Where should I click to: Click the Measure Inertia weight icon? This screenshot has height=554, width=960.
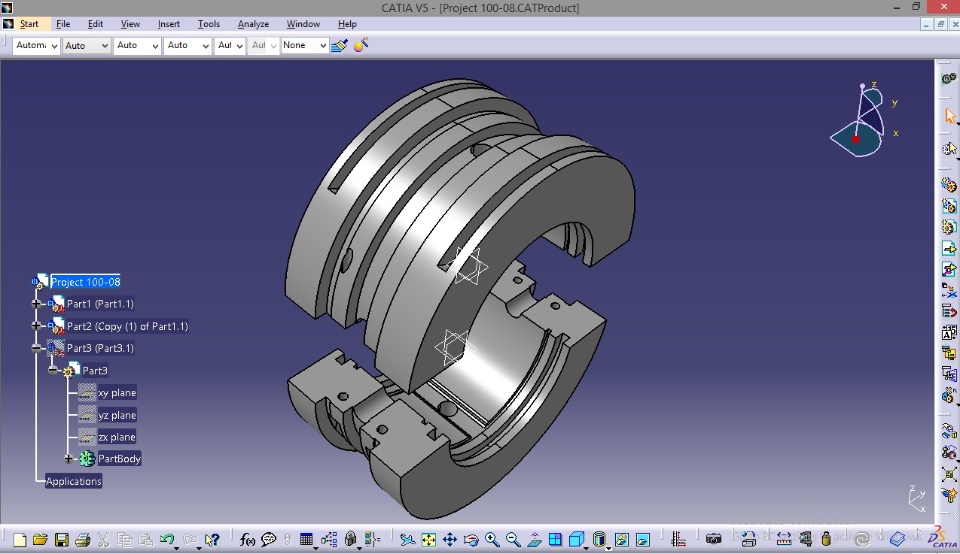coord(826,539)
